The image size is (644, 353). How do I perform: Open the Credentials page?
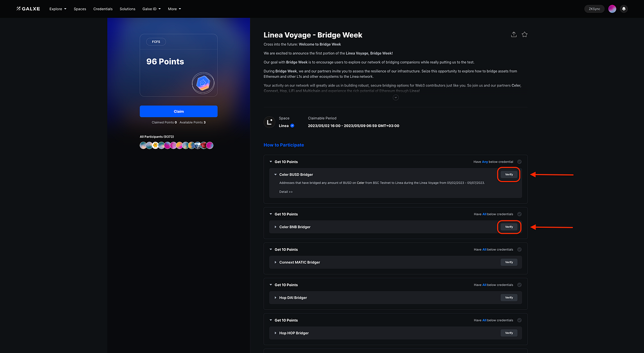click(x=103, y=9)
